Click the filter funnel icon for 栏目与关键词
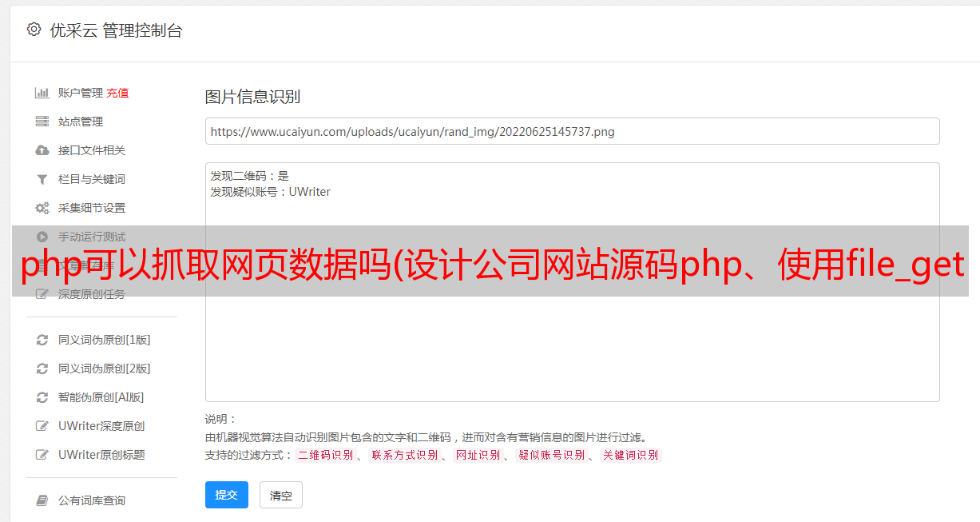 (x=42, y=179)
